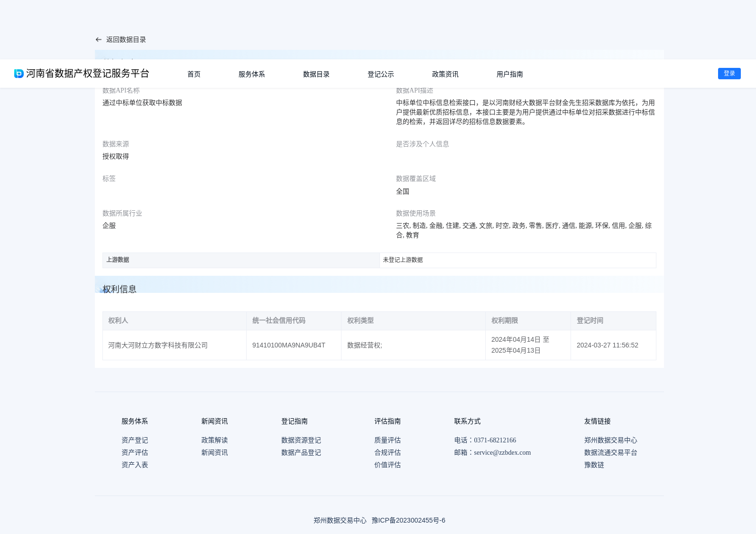Click the 数据使用场景 field label
Screen dimensions: 756x534
click(x=416, y=214)
